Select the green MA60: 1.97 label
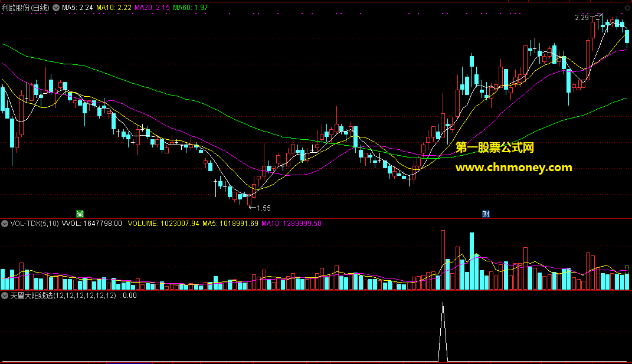 click(x=190, y=8)
